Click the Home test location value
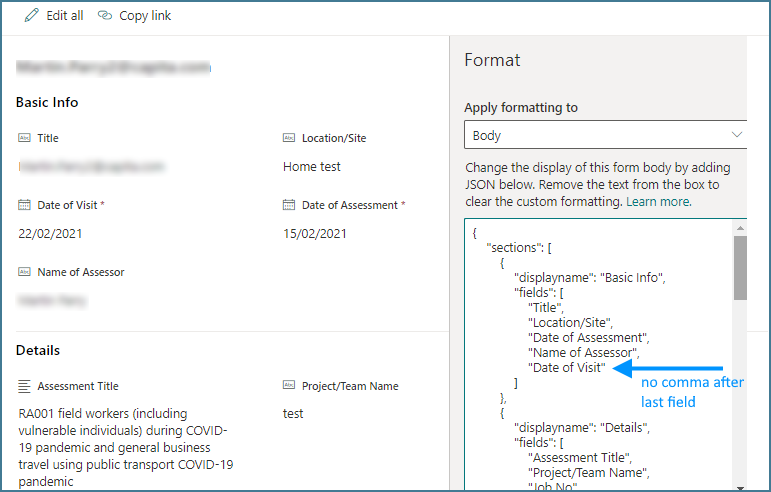 [x=312, y=167]
